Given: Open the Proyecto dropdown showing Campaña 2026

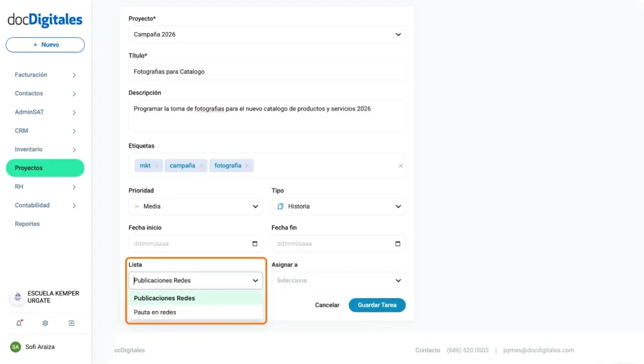Looking at the screenshot, I should tap(267, 35).
